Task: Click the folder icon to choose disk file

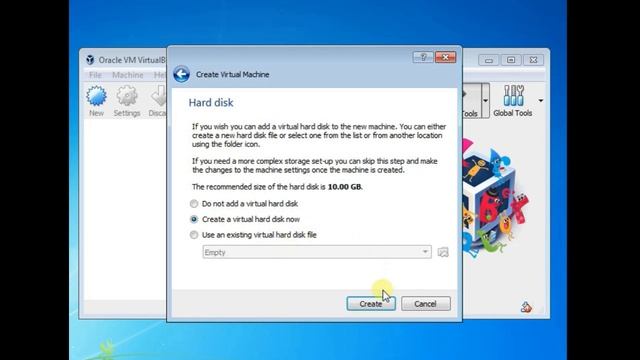Action: click(443, 252)
